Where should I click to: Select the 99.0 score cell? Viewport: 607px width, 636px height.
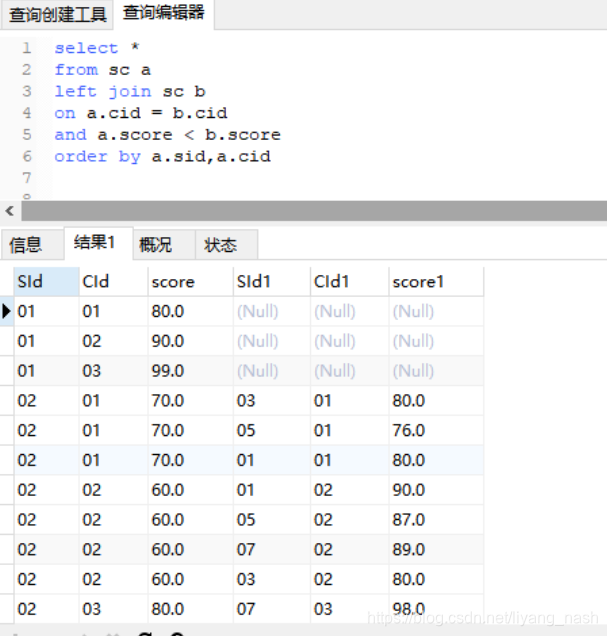tap(191, 371)
